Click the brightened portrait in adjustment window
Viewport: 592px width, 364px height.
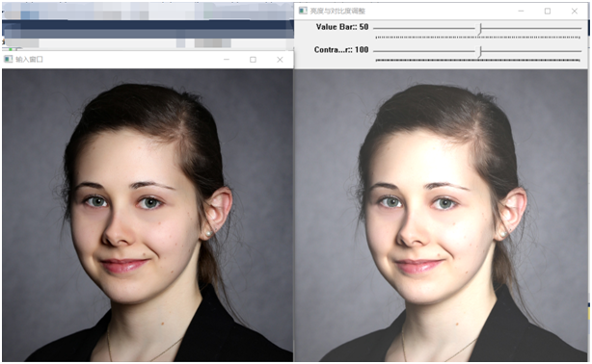point(441,215)
